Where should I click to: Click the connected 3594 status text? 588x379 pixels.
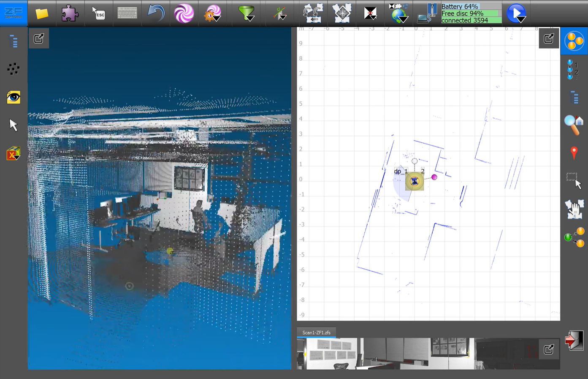[x=471, y=20]
